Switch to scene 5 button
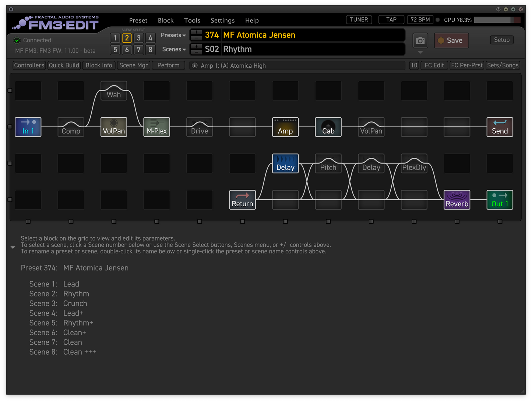Viewport: 532px width, 402px height. point(115,50)
